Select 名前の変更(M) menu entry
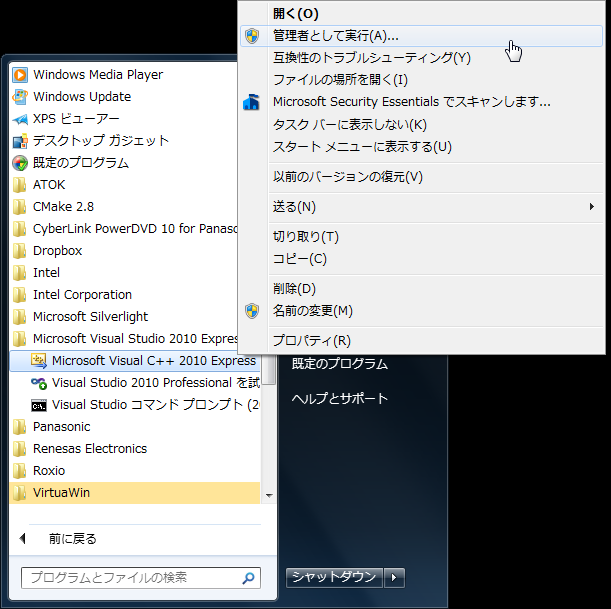 [x=422, y=311]
